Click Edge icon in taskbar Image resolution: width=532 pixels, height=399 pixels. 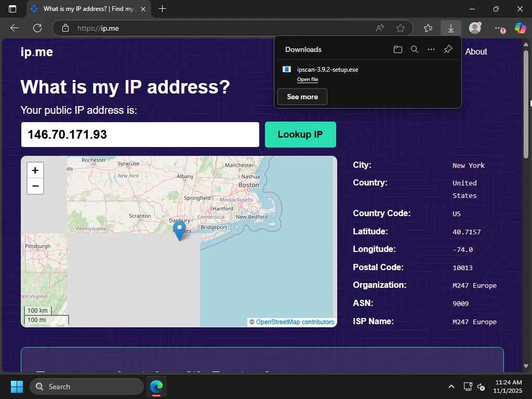(156, 387)
